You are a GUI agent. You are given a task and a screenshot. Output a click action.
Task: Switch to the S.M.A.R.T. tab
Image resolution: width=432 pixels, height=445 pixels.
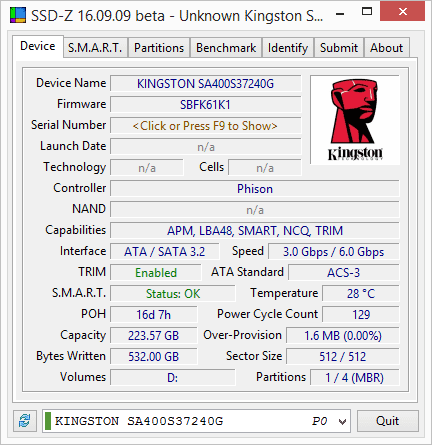[x=95, y=48]
